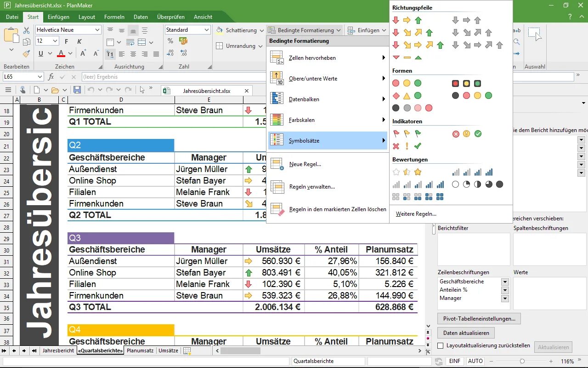The height and width of the screenshot is (368, 588).
Task: Click the copy icon below the scissors
Action: pyautogui.click(x=26, y=42)
